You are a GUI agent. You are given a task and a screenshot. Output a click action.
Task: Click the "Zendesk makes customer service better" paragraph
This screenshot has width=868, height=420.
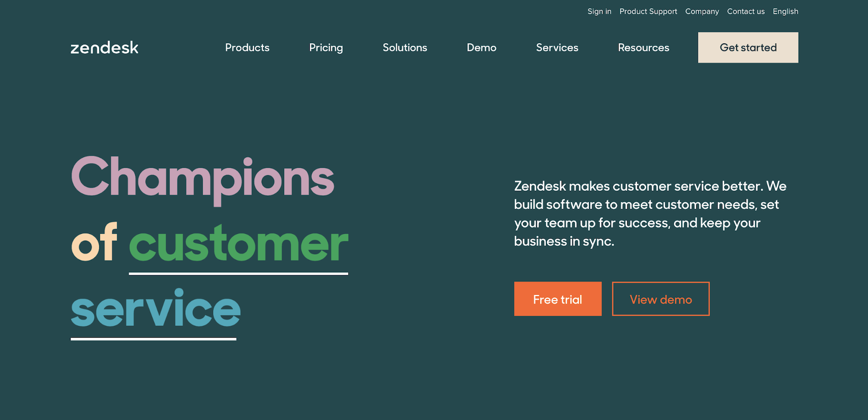tap(650, 213)
